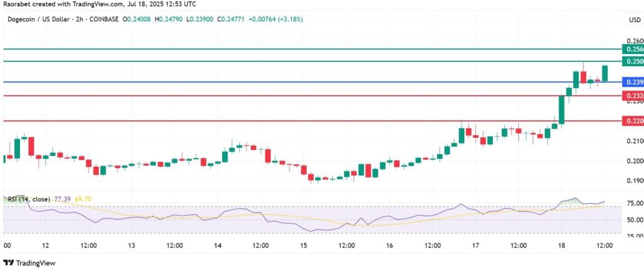This screenshot has height=270, width=644.
Task: Click the yellow RSI average value 69.70
Action: [x=83, y=200]
